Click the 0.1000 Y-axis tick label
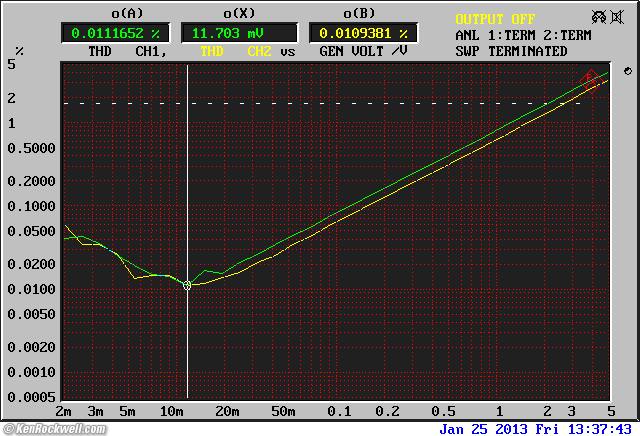The image size is (640, 436). coord(31,207)
